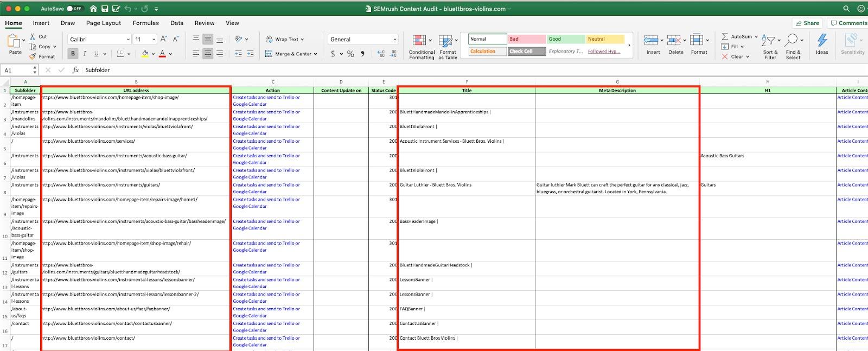Click the Share button

pyautogui.click(x=807, y=23)
